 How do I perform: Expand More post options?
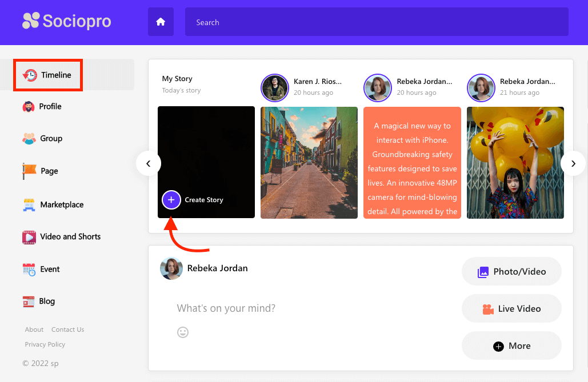click(x=511, y=345)
